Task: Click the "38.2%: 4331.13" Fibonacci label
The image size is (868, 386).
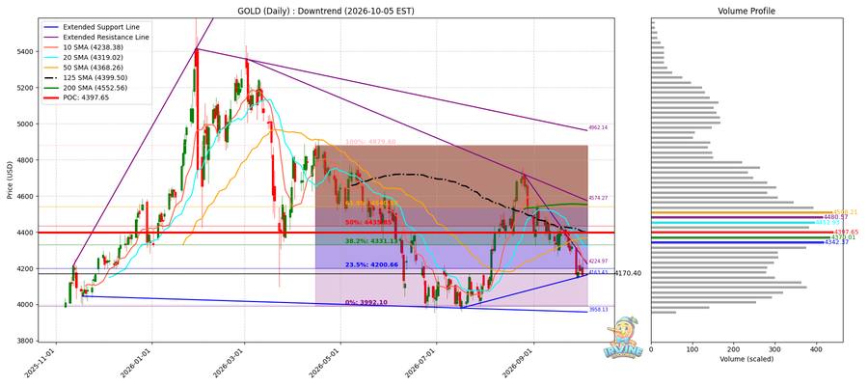Action: [x=371, y=241]
